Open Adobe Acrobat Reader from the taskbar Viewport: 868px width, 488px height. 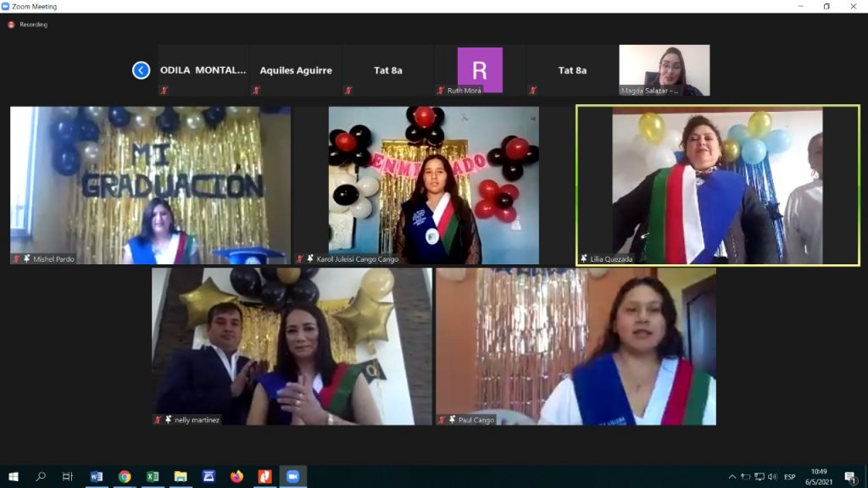tap(264, 475)
